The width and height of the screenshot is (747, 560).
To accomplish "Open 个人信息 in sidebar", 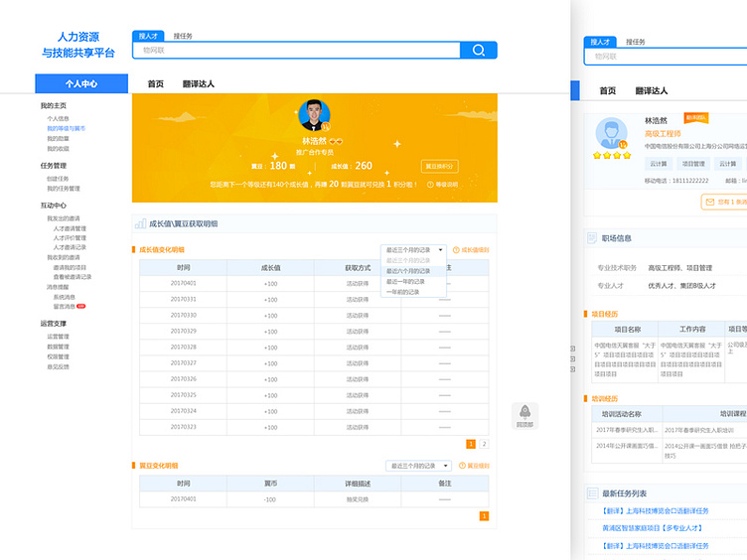I will pos(58,118).
